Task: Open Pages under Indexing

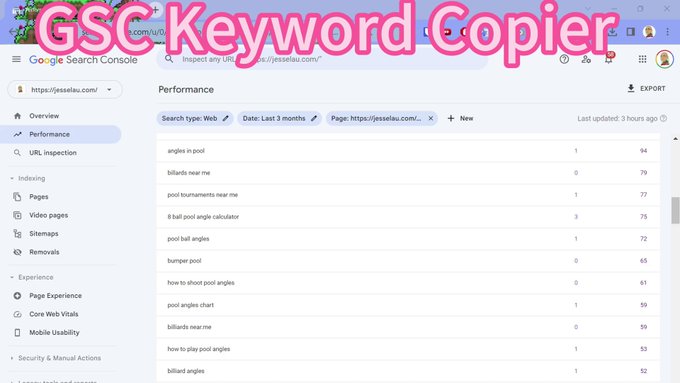Action: pos(39,197)
